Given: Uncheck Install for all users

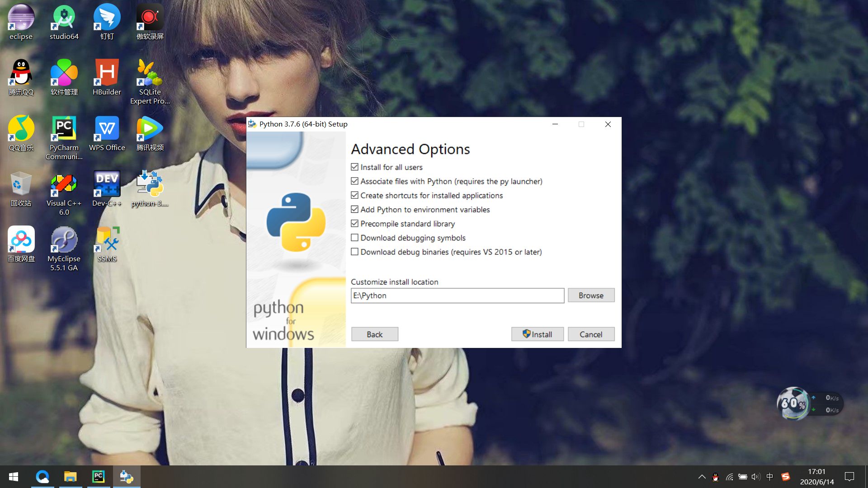Looking at the screenshot, I should click(355, 167).
